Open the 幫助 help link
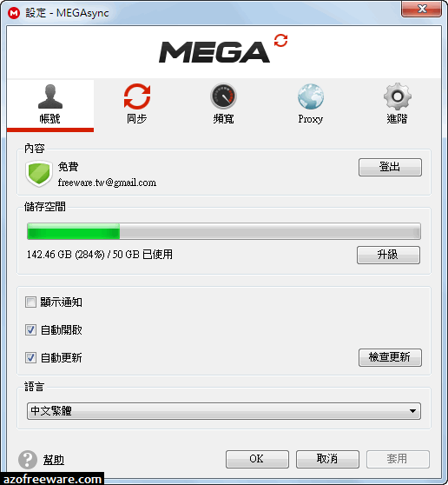The image size is (448, 485). click(x=54, y=460)
